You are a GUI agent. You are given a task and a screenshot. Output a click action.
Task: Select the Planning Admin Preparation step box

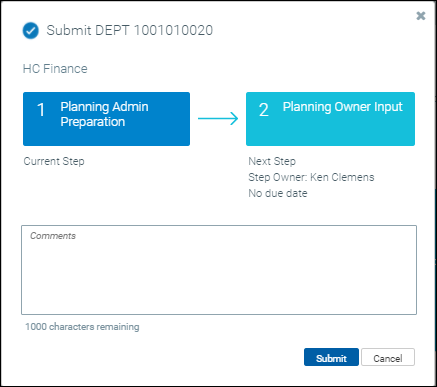pyautogui.click(x=106, y=119)
